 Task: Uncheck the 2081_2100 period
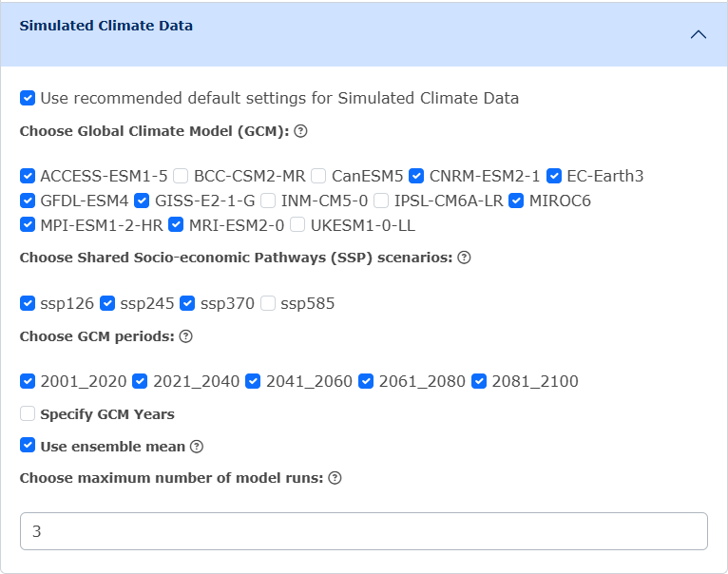click(479, 381)
